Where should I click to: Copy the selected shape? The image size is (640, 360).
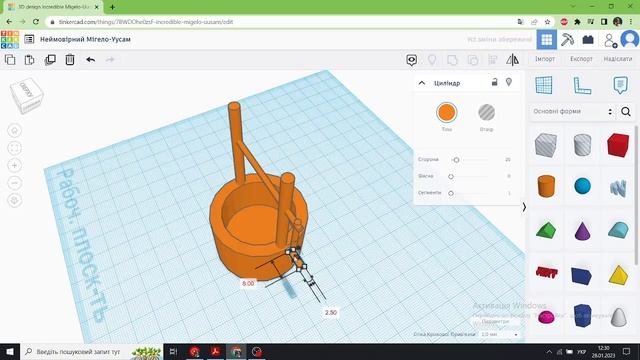[10, 60]
